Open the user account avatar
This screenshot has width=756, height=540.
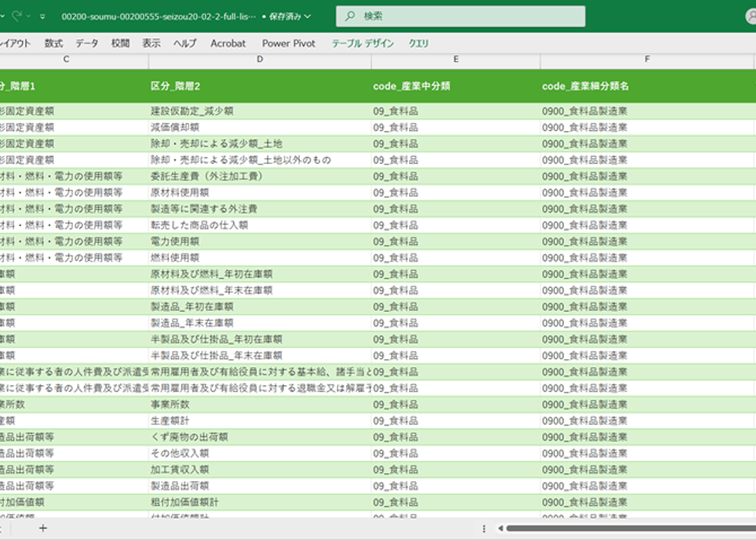751,16
